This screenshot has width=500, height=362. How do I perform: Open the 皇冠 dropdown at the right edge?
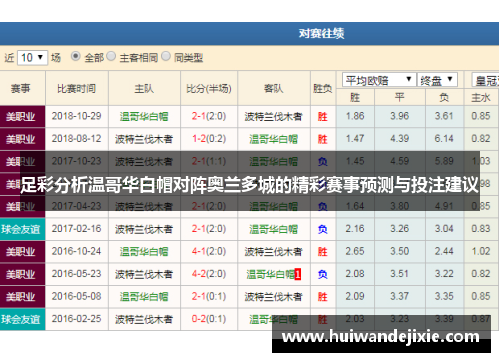click(485, 80)
